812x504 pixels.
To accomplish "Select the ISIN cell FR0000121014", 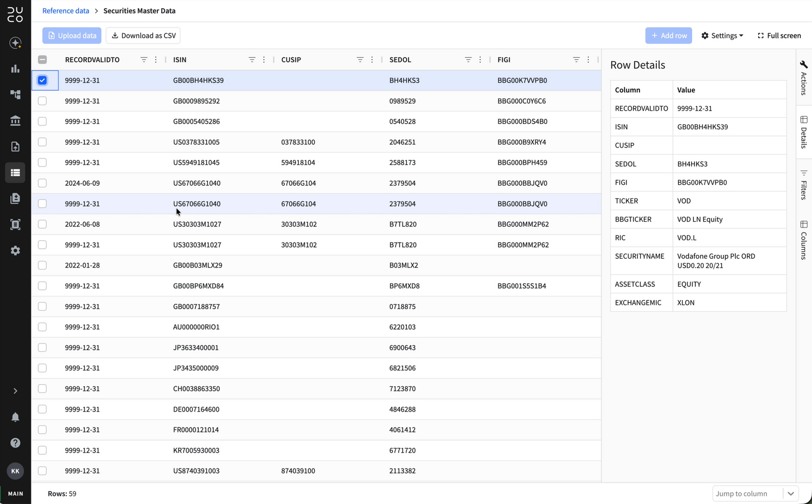I will click(196, 430).
